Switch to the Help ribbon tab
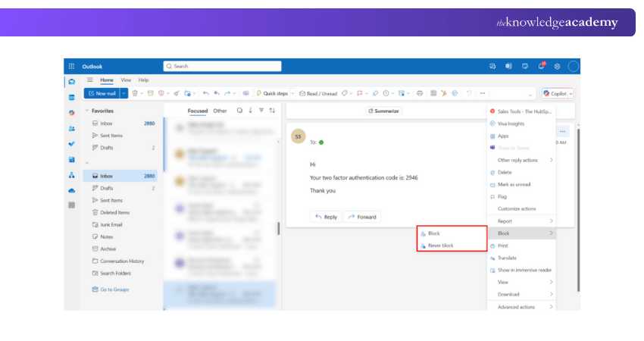This screenshot has height=341, width=644. tap(143, 80)
